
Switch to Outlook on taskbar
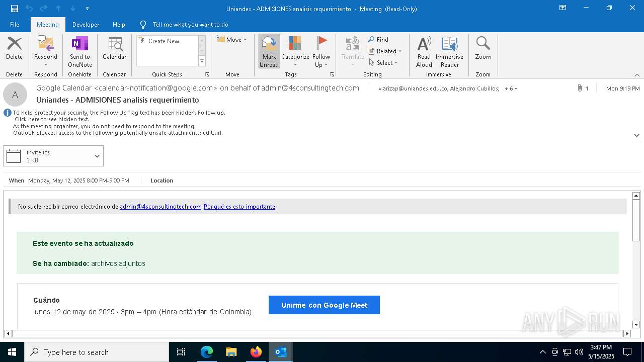(x=281, y=352)
